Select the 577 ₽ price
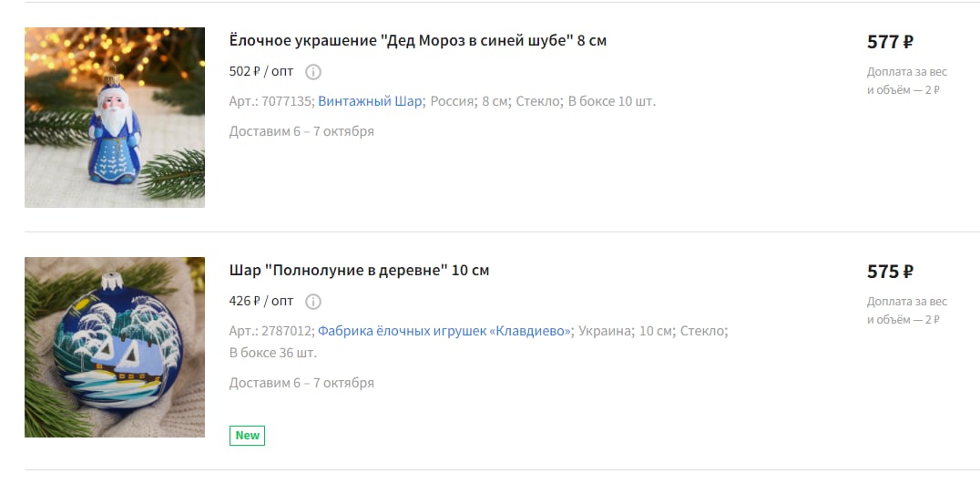Screen dimensions: 980x484 click(890, 42)
